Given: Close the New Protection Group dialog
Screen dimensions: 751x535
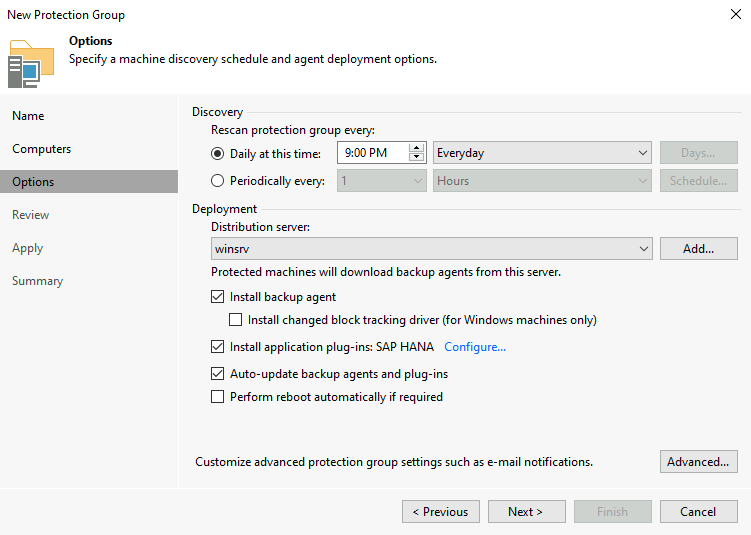Looking at the screenshot, I should point(736,15).
